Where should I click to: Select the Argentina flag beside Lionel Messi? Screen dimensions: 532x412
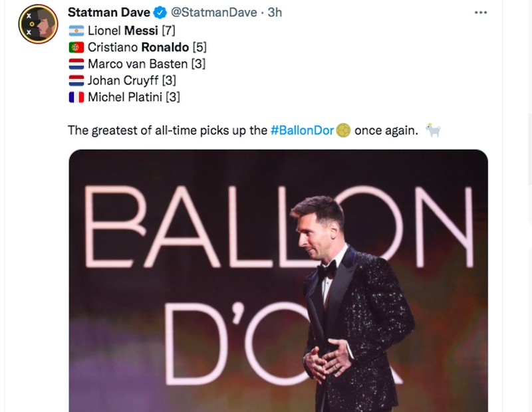point(75,30)
